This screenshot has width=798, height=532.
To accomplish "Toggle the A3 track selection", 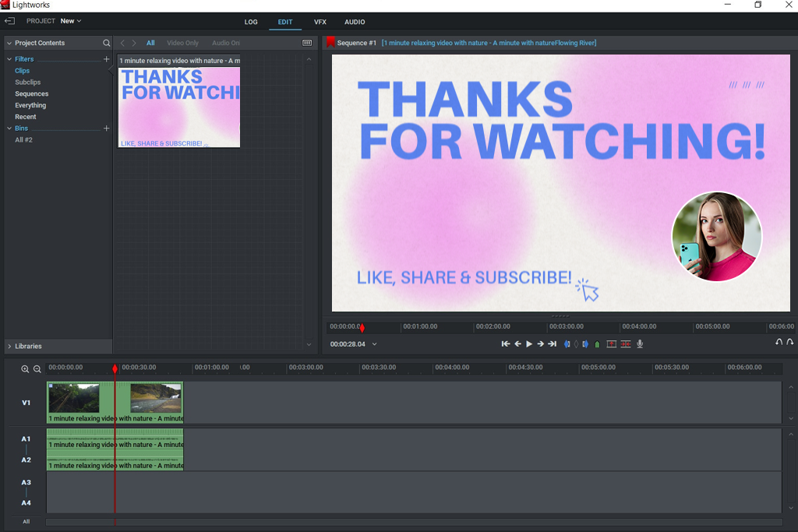I will click(26, 482).
